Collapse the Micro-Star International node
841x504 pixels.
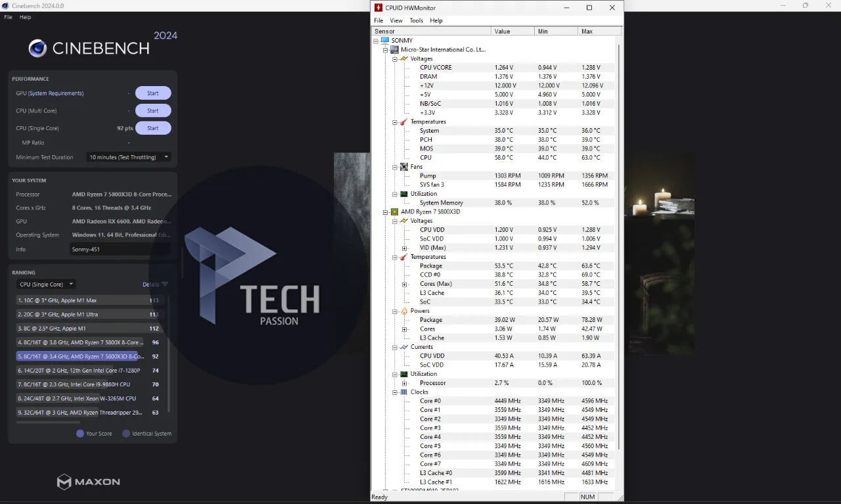(x=386, y=50)
